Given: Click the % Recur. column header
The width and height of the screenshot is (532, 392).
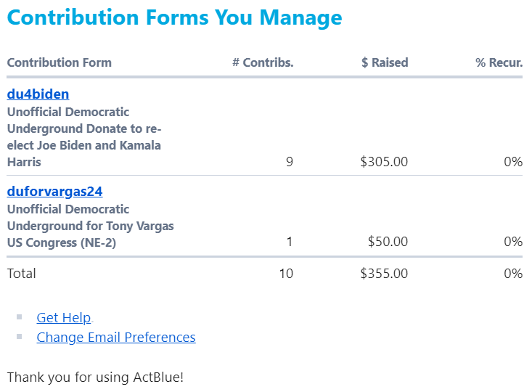Looking at the screenshot, I should (x=499, y=62).
